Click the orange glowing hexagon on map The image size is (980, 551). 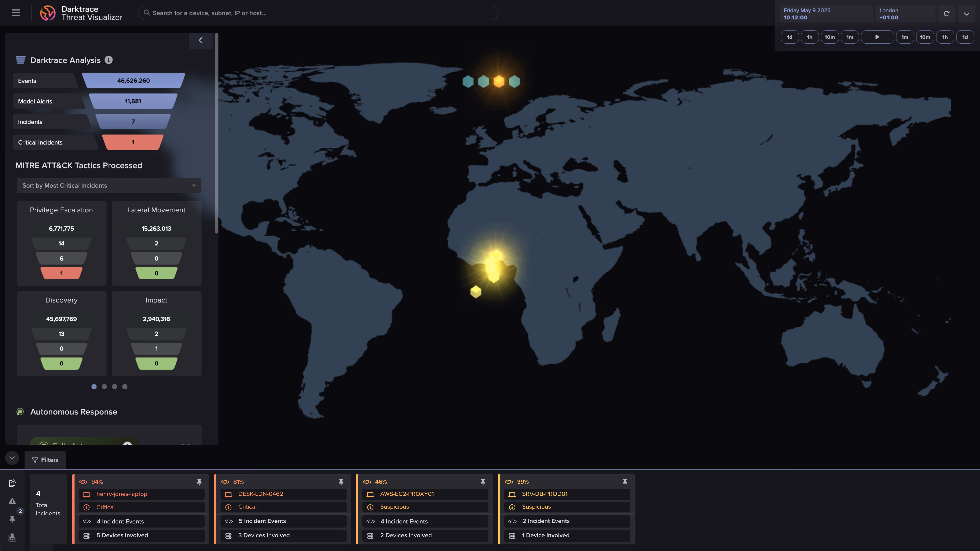[x=499, y=81]
